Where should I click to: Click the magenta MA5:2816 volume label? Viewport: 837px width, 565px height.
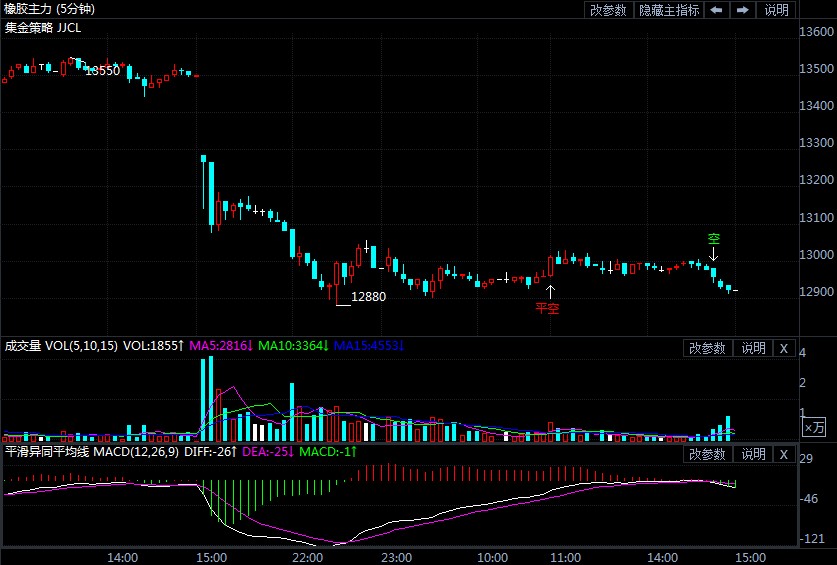click(x=220, y=346)
